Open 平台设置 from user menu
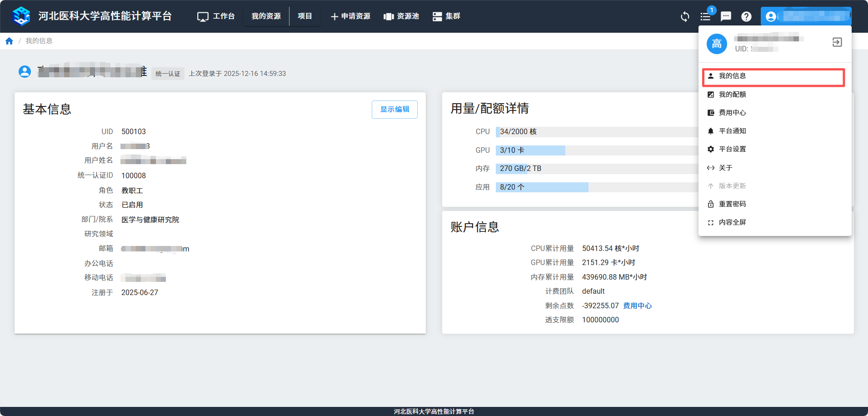868x416 pixels. (x=732, y=149)
